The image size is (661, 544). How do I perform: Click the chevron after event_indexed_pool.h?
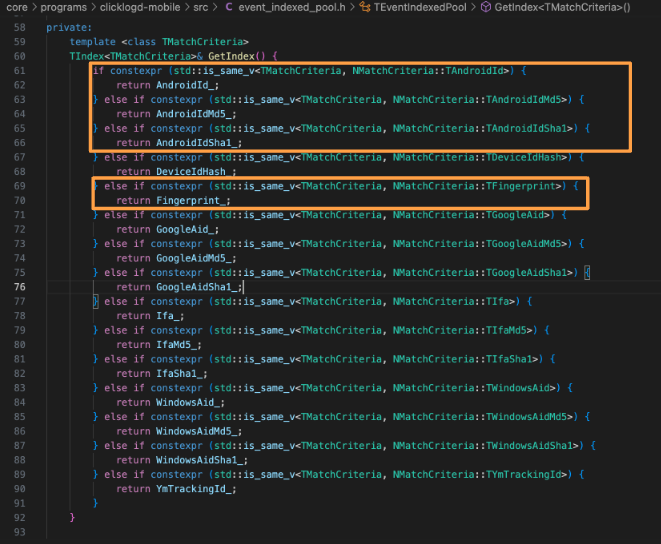pyautogui.click(x=352, y=7)
